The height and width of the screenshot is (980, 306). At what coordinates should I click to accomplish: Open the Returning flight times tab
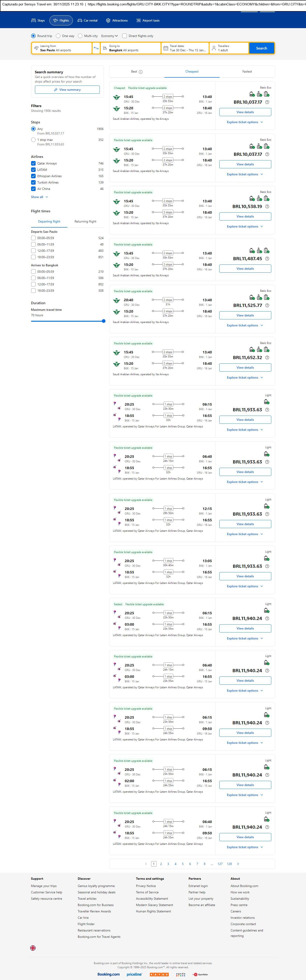[85, 221]
